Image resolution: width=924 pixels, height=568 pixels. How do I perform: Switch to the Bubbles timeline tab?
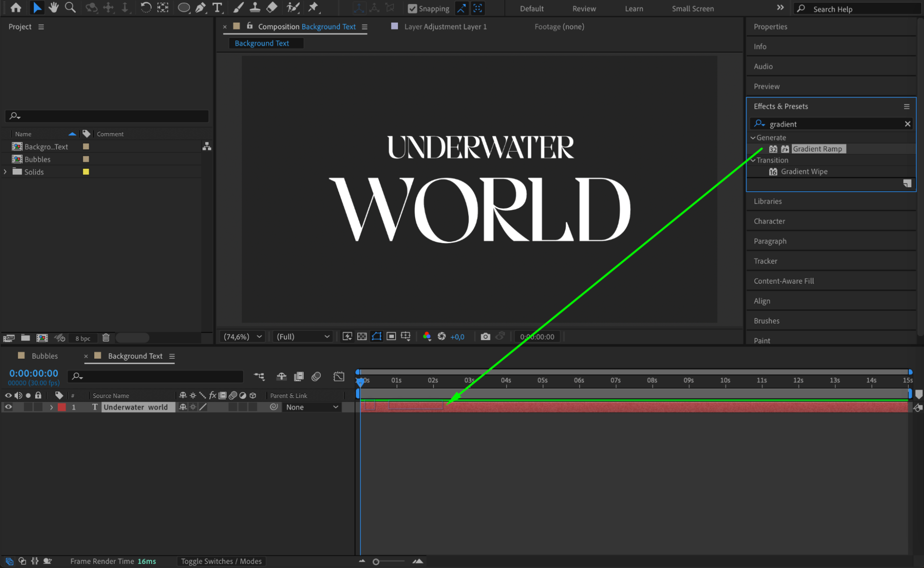[x=44, y=356]
